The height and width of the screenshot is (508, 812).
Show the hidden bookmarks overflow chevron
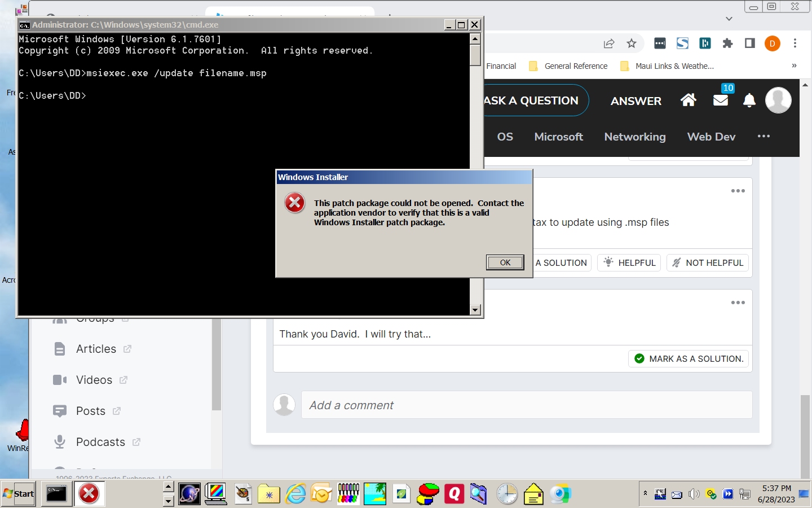coord(794,65)
